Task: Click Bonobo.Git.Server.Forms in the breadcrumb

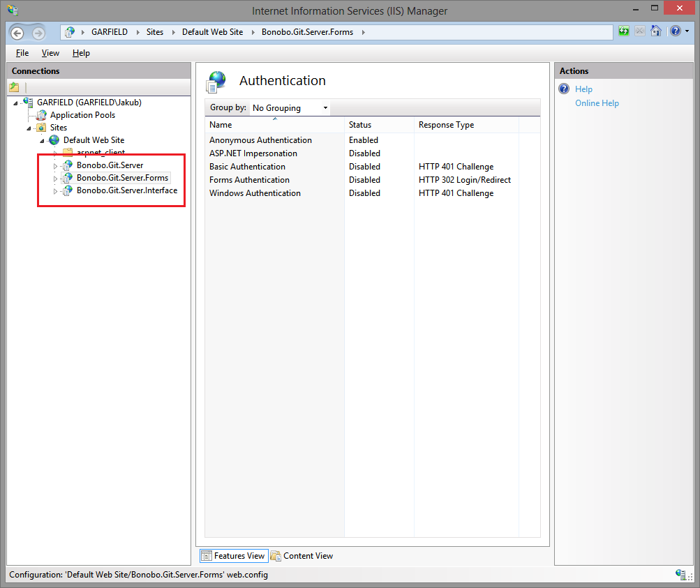Action: click(307, 32)
